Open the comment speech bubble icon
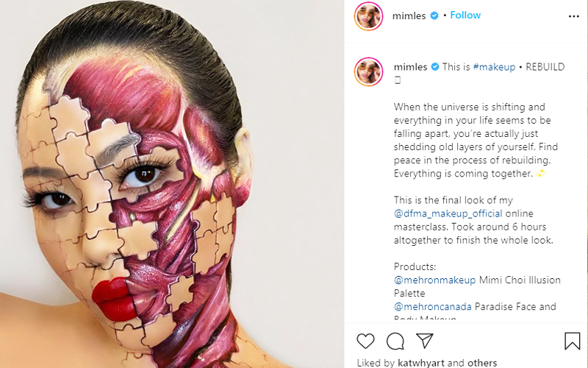 [395, 341]
